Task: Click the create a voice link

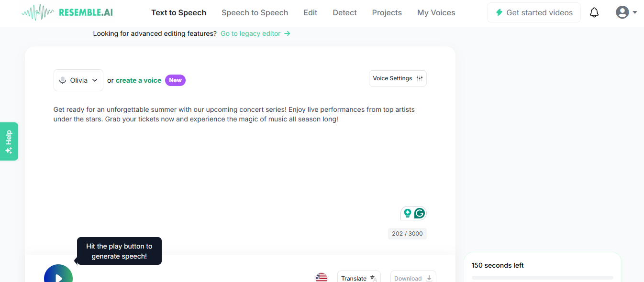Action: [138, 80]
